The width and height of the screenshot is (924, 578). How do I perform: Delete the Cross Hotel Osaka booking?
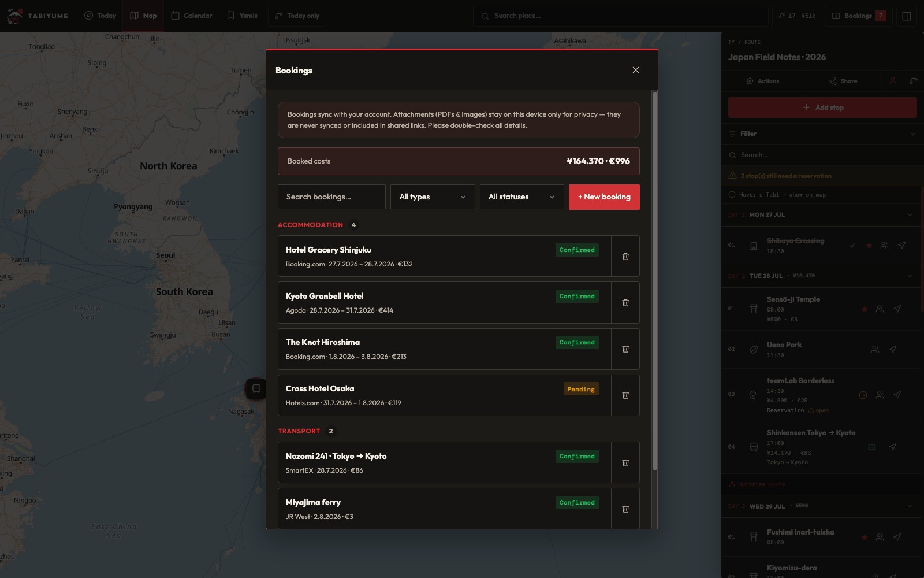click(x=625, y=395)
